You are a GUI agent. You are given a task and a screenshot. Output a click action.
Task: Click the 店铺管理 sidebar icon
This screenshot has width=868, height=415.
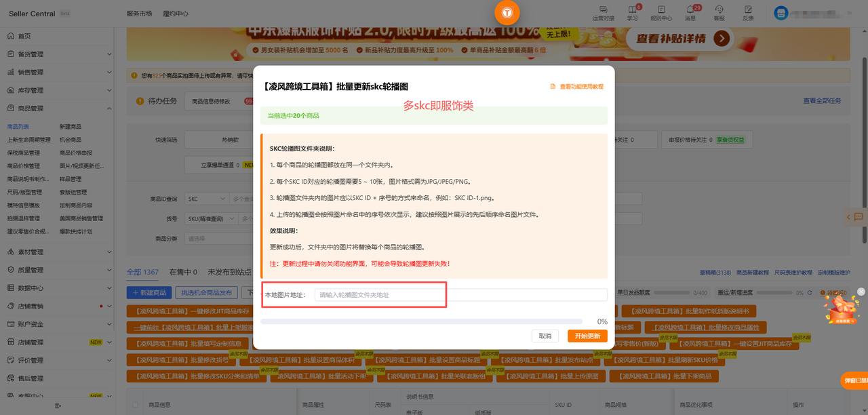pyautogui.click(x=11, y=342)
